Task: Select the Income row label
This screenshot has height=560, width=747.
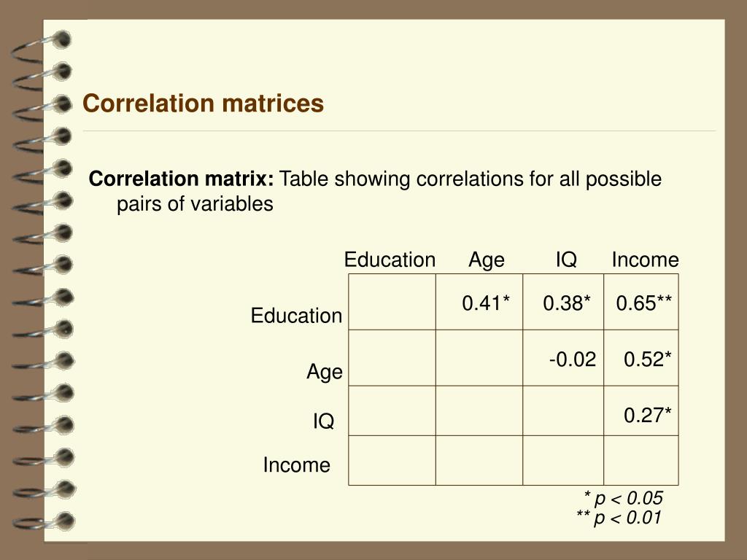Action: pyautogui.click(x=296, y=465)
